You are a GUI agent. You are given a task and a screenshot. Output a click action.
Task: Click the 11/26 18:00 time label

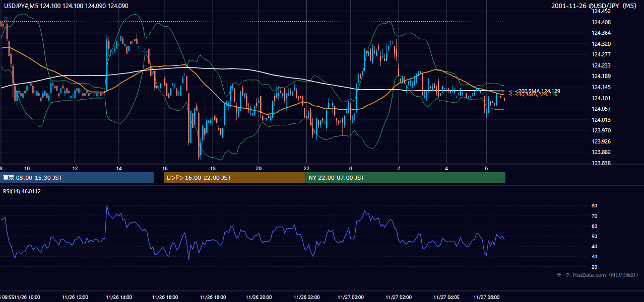[x=212, y=297]
